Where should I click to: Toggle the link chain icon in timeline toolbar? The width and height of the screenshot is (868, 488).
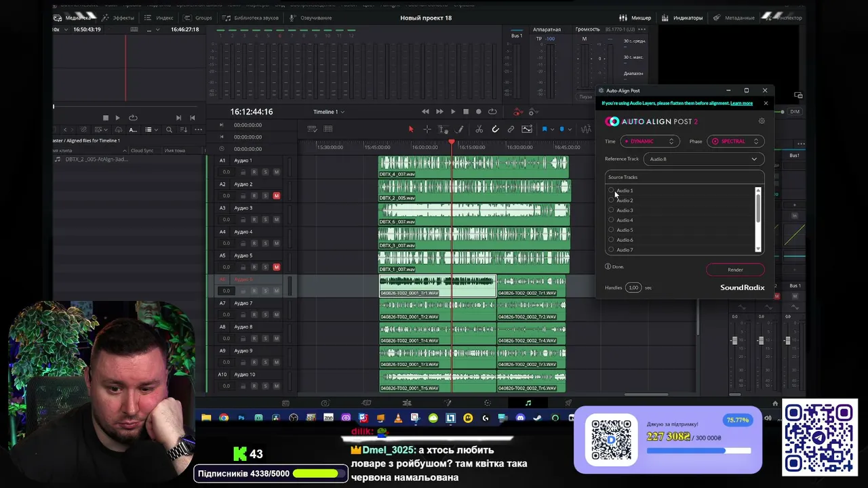(x=511, y=129)
